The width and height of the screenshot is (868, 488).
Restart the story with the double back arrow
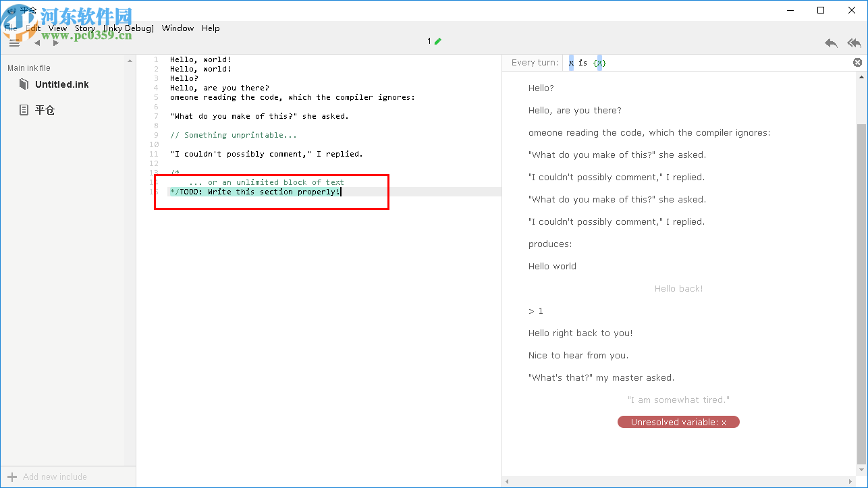(x=854, y=43)
